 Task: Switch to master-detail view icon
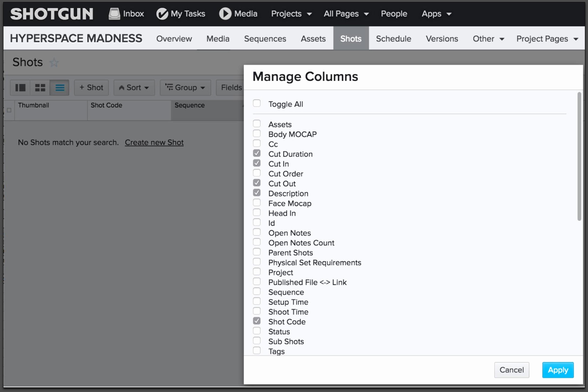click(20, 87)
